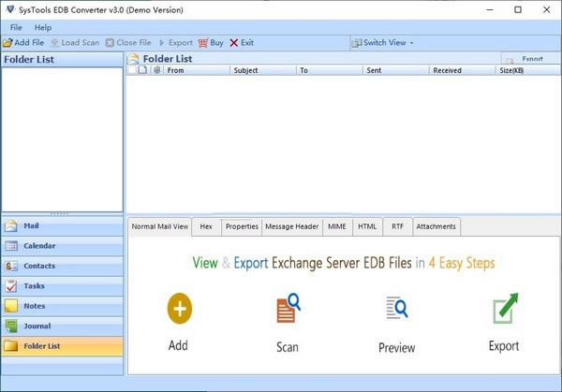Switch to the Message Header tab
562x392 pixels.
[x=291, y=226]
